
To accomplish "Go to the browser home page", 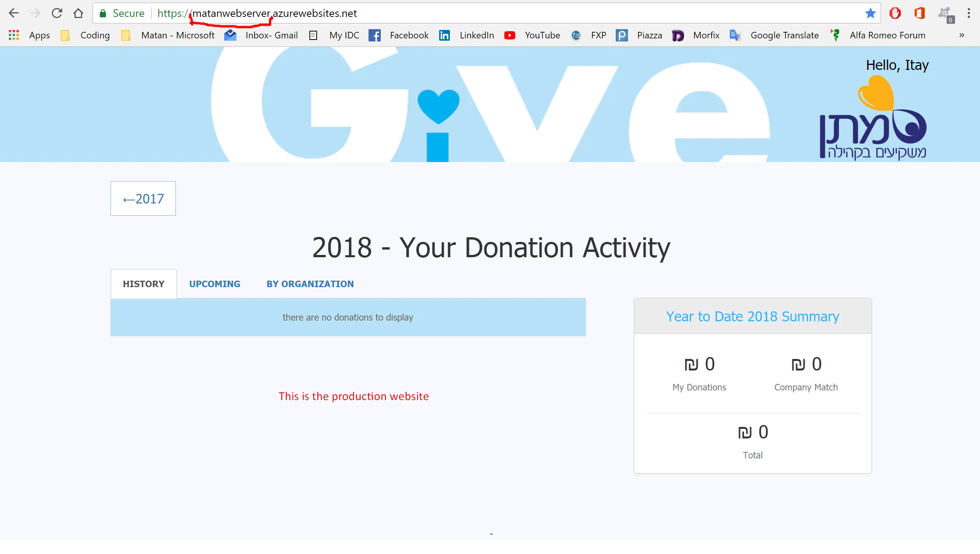I will coord(78,13).
